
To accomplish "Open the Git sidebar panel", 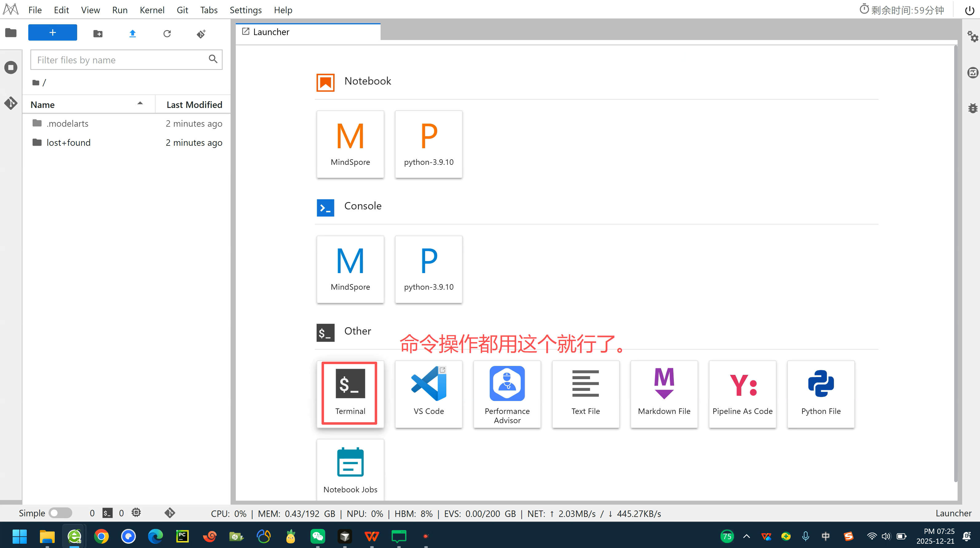I will coord(11,103).
